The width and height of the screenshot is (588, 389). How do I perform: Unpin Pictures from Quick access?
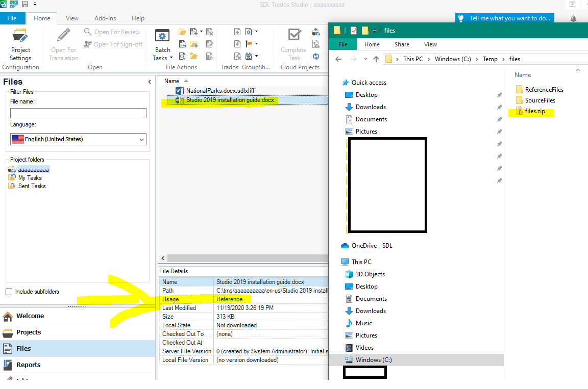(x=500, y=132)
